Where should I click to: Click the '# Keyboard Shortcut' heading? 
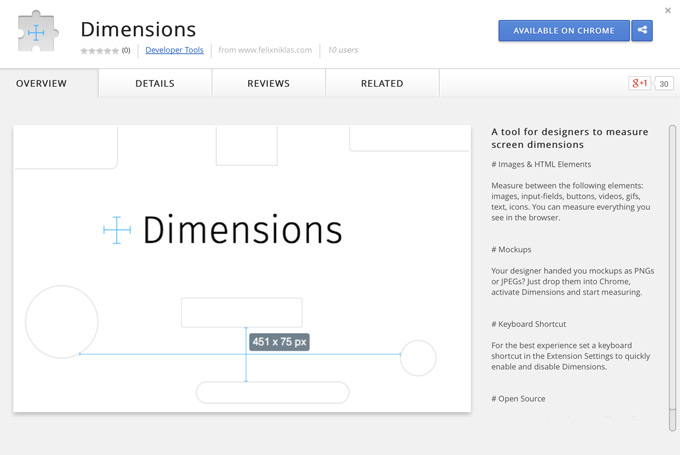coord(529,324)
